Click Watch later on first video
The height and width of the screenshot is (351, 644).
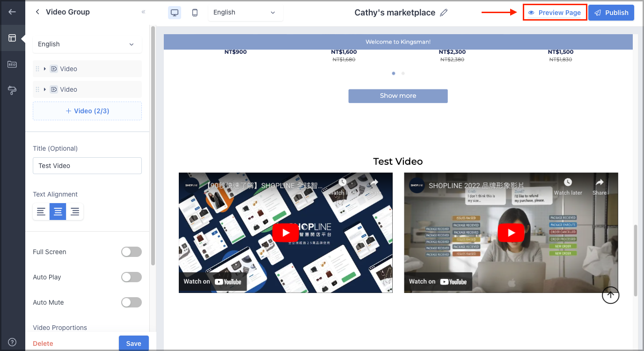(x=343, y=187)
